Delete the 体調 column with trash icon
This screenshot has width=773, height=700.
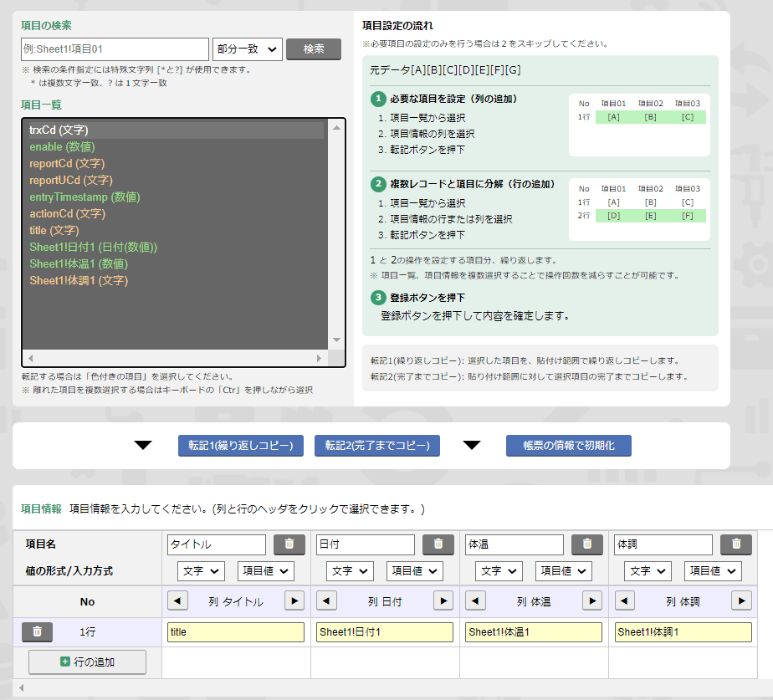[x=735, y=544]
